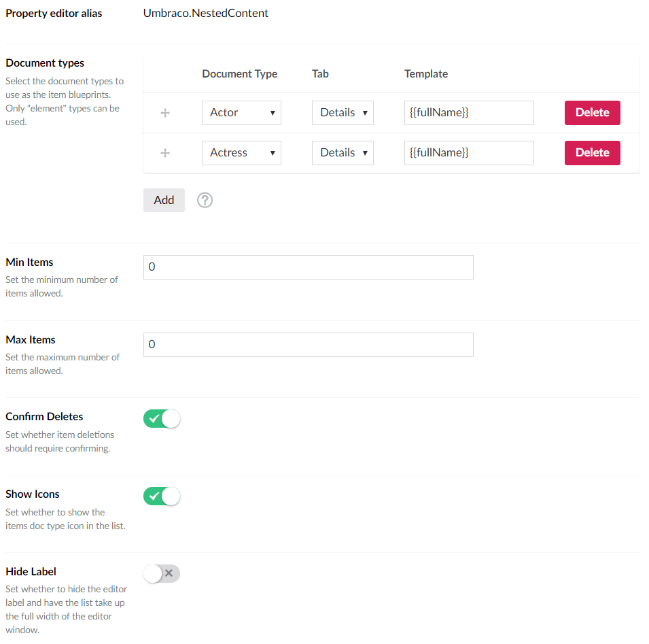
Task: Open the help question mark icon beside Add
Action: (x=205, y=200)
